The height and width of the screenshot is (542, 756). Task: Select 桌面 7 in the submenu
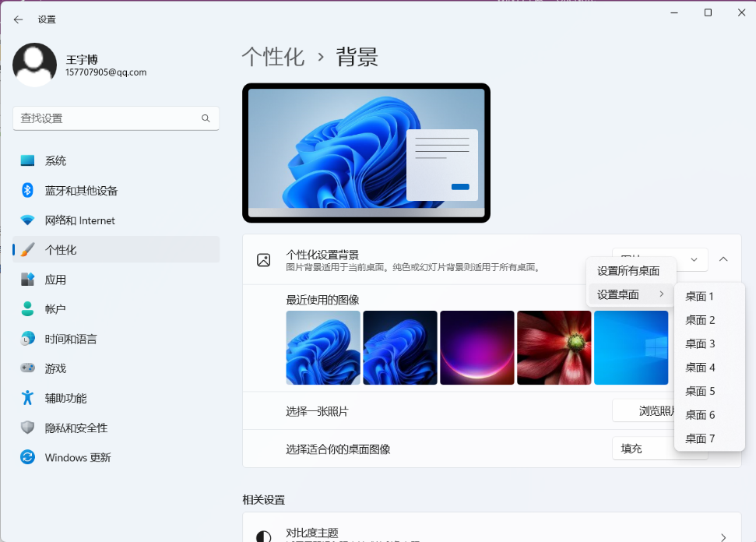tap(710, 438)
